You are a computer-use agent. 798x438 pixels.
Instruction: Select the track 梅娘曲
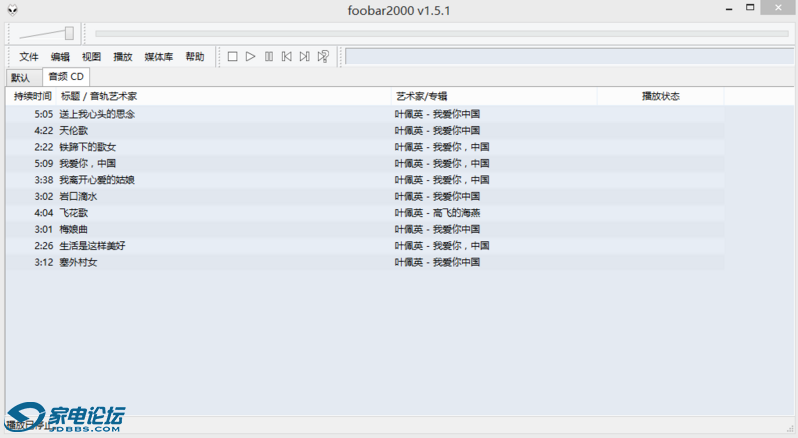coord(74,229)
